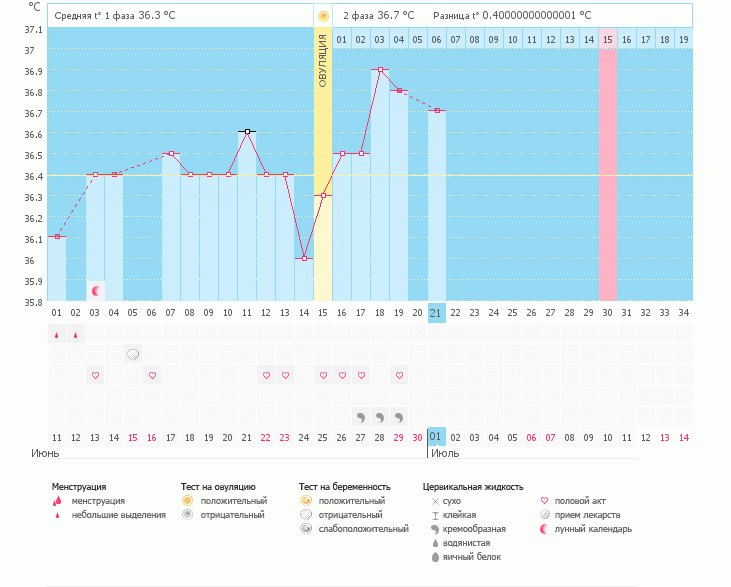Click the pink highlighted column for phase day 15

pos(608,175)
